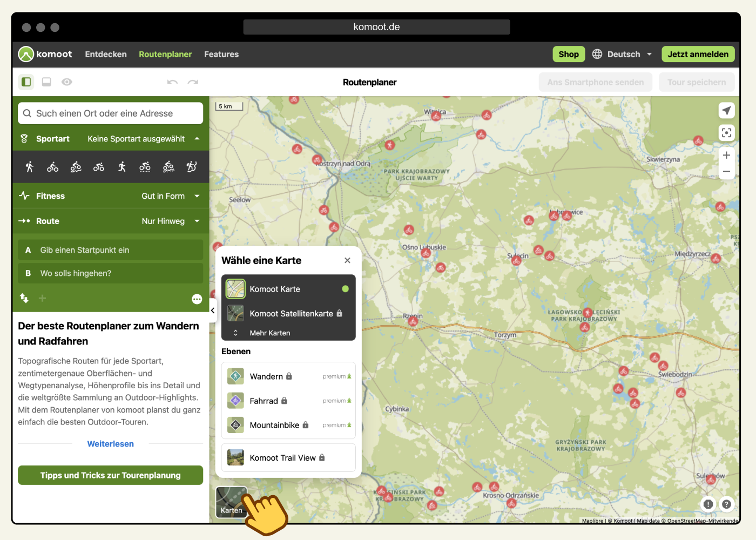
Task: Follow the Weiterlesen link
Action: coord(111,444)
